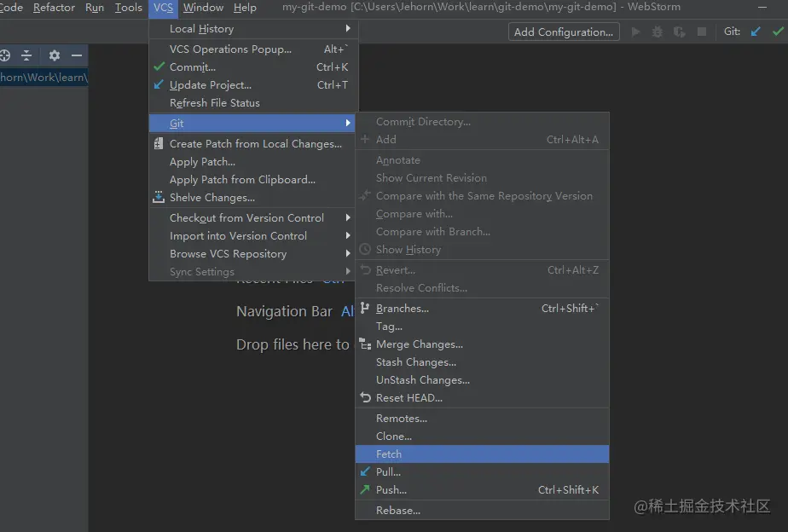Click the Run play icon in toolbar
788x532 pixels.
[x=635, y=32]
